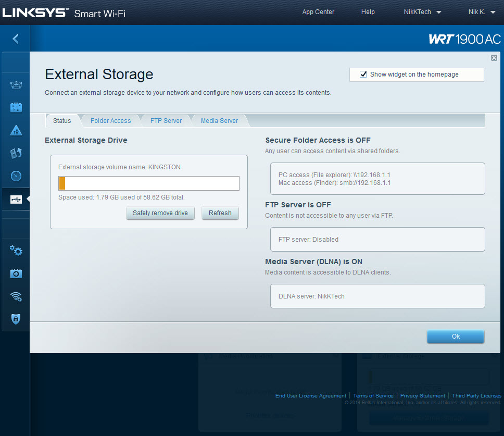The height and width of the screenshot is (436, 504).
Task: Confirm with the Ok button
Action: [456, 337]
